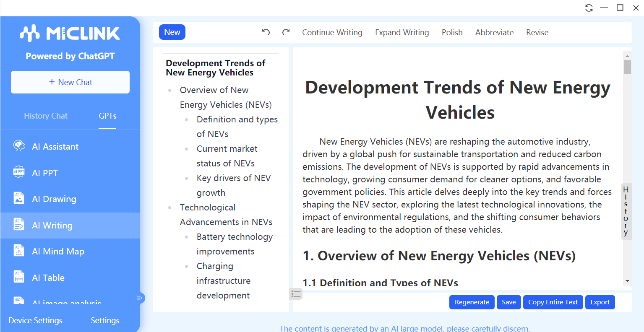The width and height of the screenshot is (644, 332).
Task: Select outline item Definition and types of NEVs
Action: [237, 127]
